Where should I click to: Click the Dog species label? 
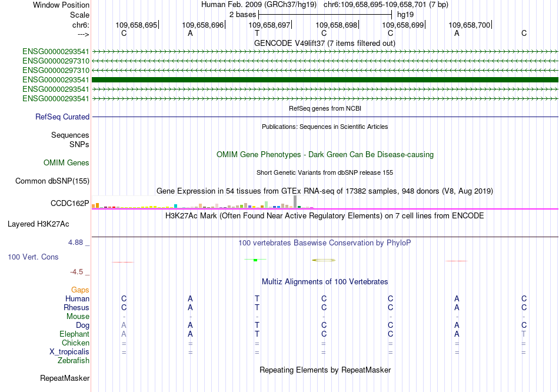click(x=83, y=325)
